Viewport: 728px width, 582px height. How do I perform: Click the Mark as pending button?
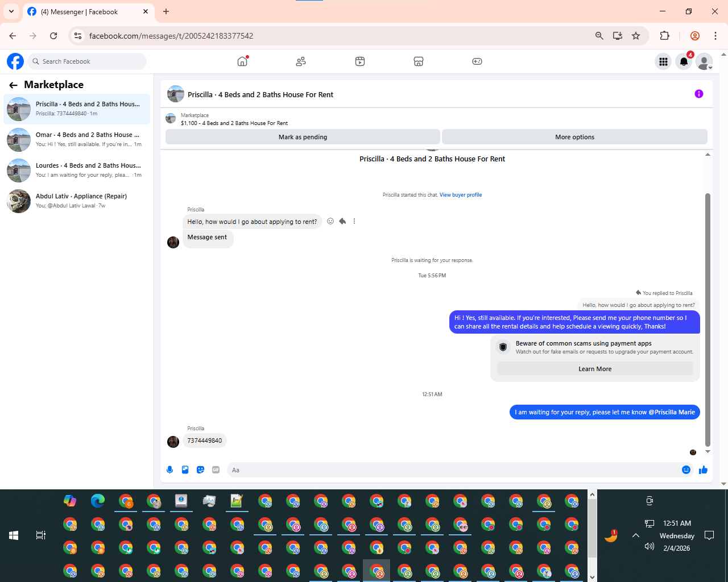tap(303, 137)
